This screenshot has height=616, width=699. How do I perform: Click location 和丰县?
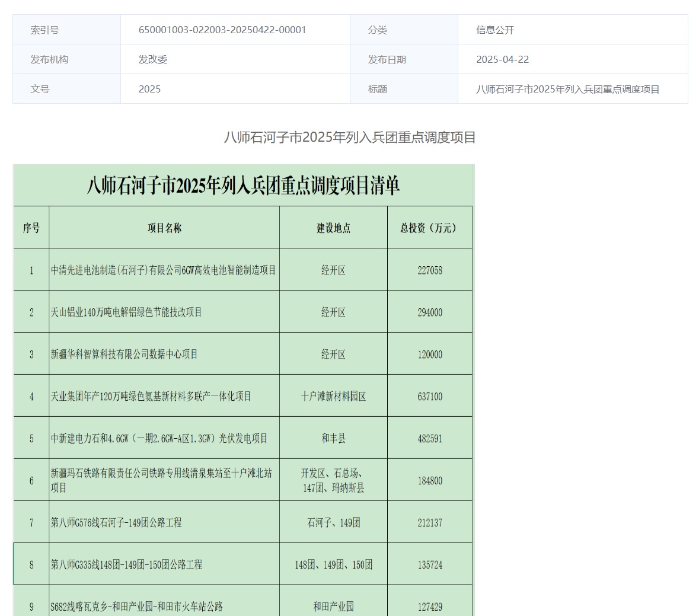pos(333,438)
